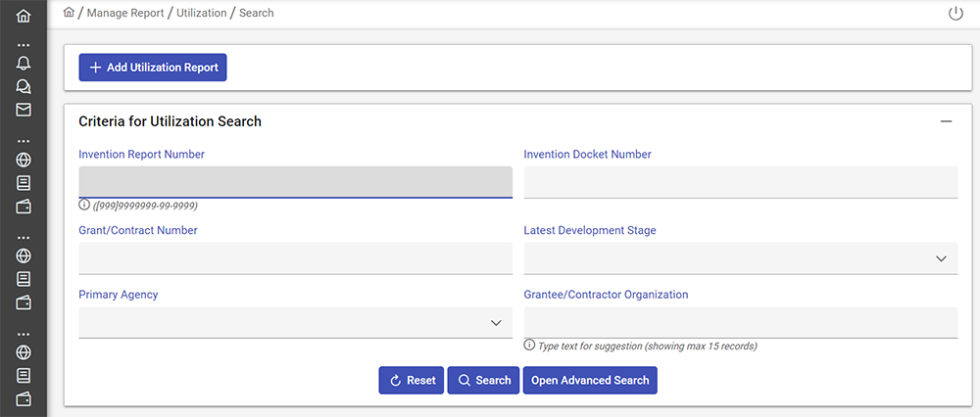
Task: Click the bottommost wallet icon in sidebar
Action: 24,398
